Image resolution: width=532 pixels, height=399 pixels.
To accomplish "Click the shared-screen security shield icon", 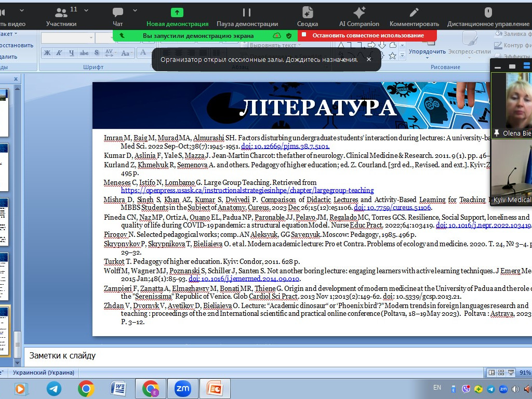I will pyautogui.click(x=289, y=36).
